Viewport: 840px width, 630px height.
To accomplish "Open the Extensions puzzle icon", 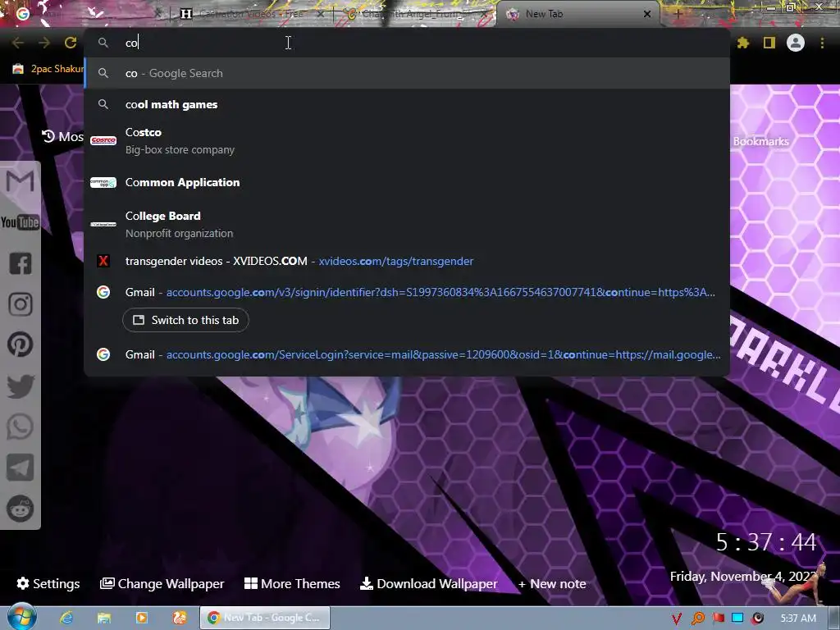I will 743,43.
